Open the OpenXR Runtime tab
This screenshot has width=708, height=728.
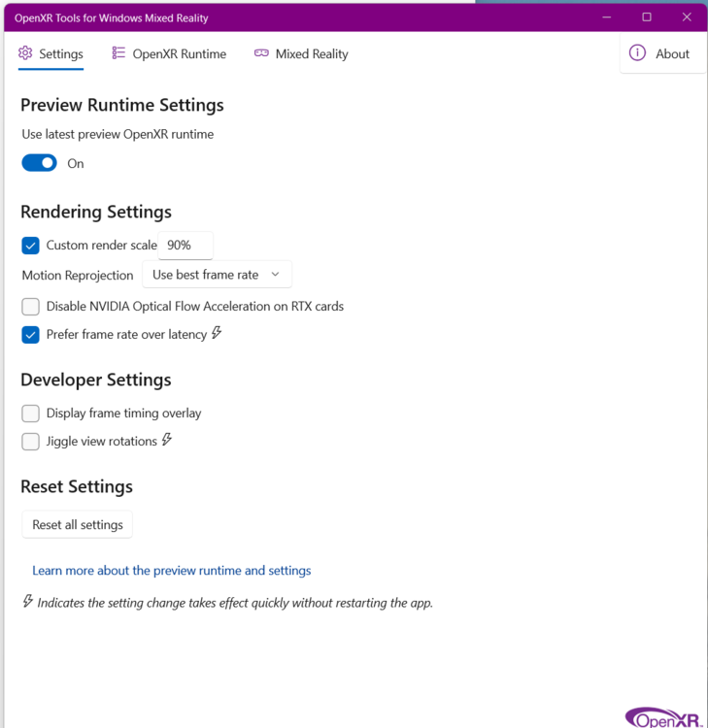coord(169,53)
